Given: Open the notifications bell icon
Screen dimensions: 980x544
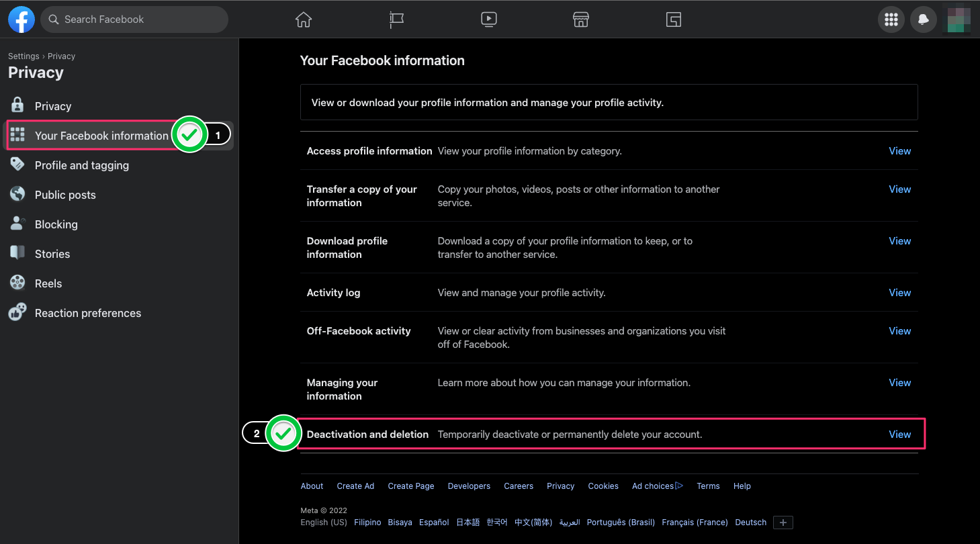Looking at the screenshot, I should (923, 19).
